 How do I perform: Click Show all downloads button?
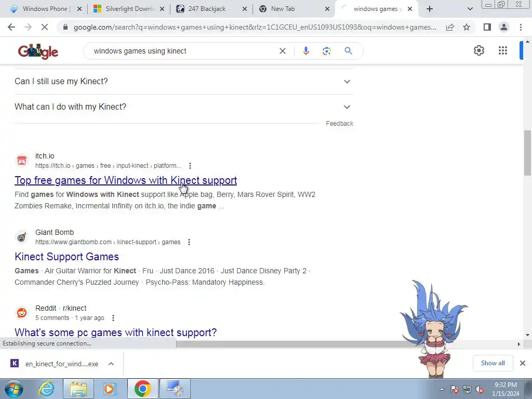pos(493,363)
